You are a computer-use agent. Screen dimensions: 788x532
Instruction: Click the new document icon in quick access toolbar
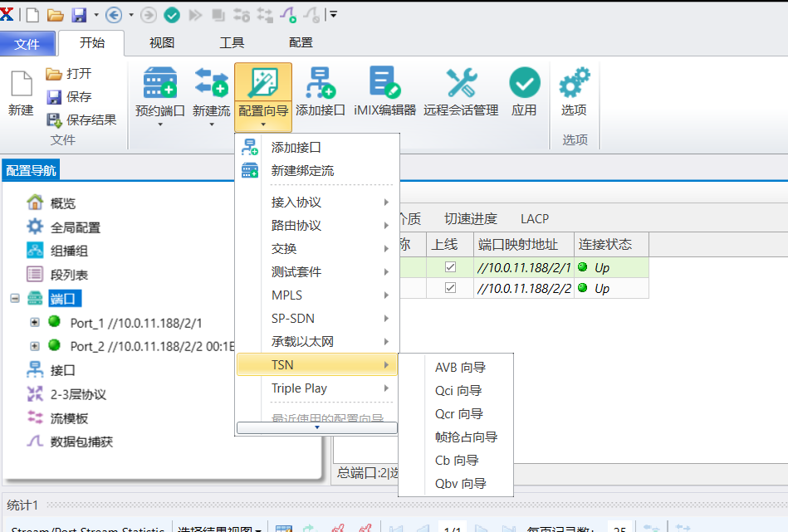point(32,15)
